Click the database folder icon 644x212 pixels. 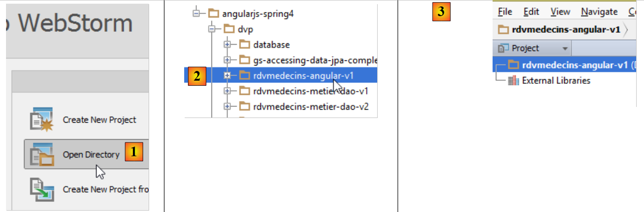coord(244,45)
